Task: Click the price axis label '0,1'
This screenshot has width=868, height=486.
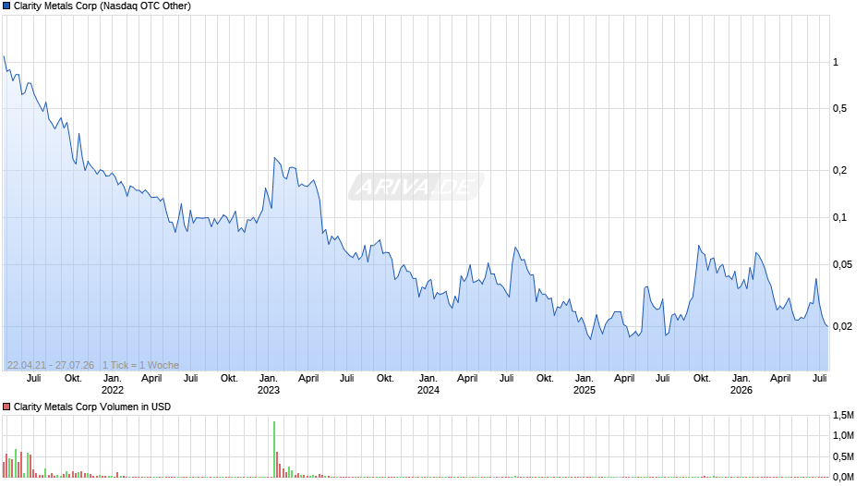Action: tap(839, 217)
